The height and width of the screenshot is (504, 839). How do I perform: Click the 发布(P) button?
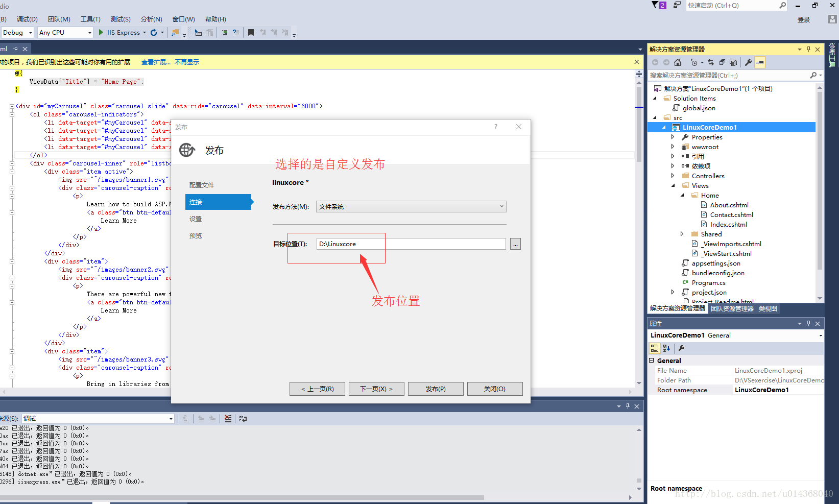pyautogui.click(x=436, y=389)
